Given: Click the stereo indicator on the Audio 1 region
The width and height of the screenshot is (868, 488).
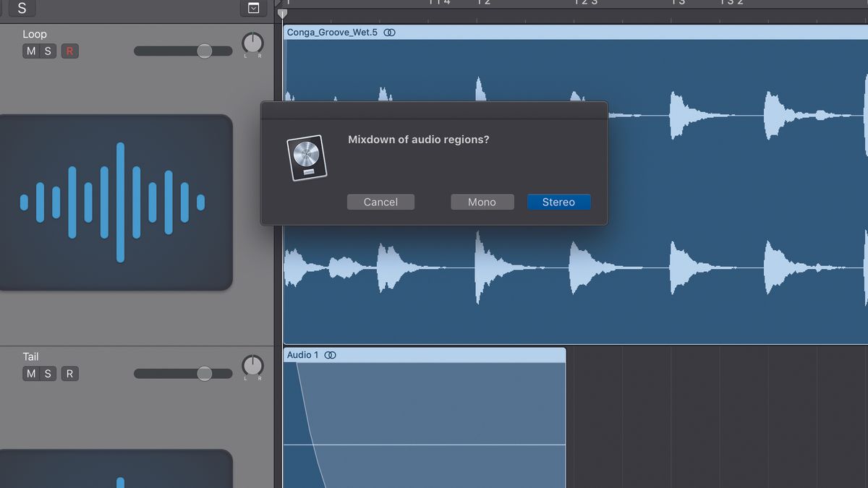Looking at the screenshot, I should tap(331, 355).
